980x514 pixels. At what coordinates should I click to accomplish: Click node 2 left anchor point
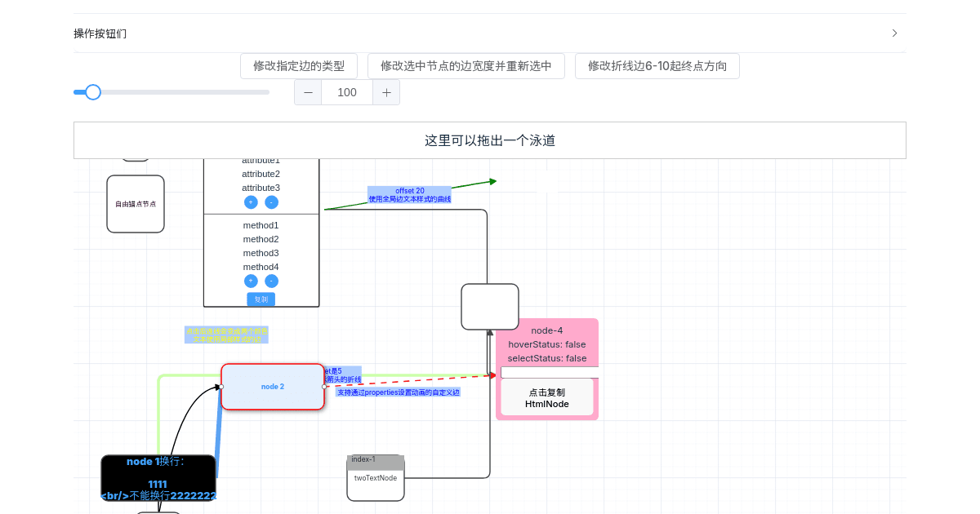pos(221,387)
